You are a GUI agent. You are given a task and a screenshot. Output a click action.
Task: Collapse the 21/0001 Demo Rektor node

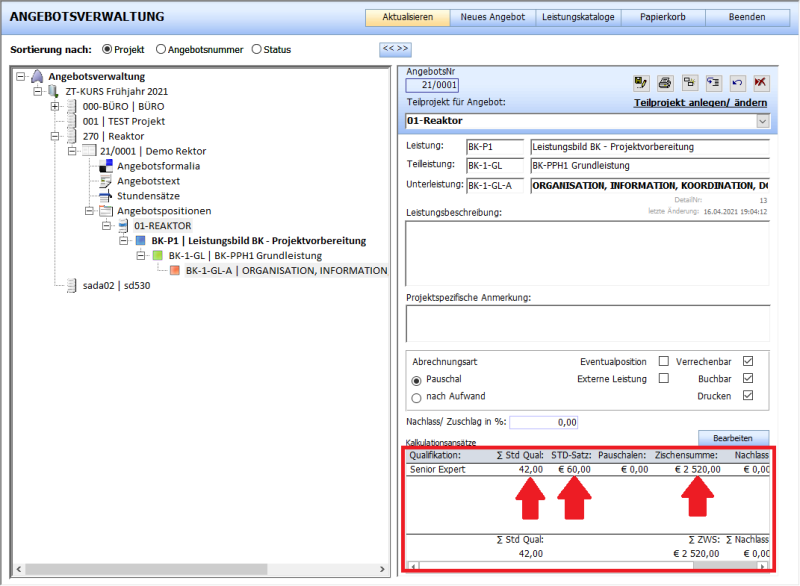tap(72, 151)
